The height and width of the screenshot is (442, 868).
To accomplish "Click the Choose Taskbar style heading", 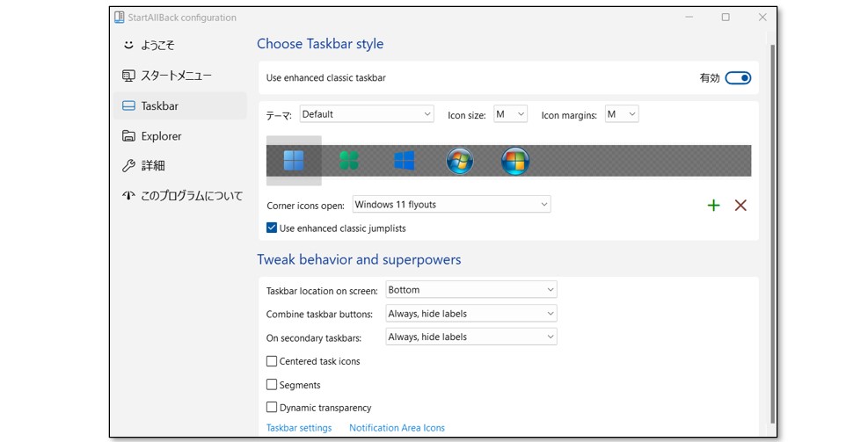I will tap(320, 44).
